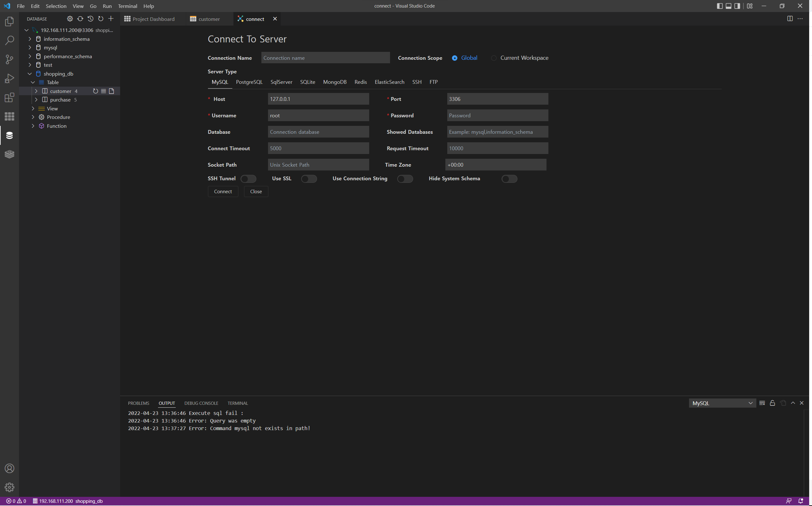Refresh the customer table

(x=95, y=91)
